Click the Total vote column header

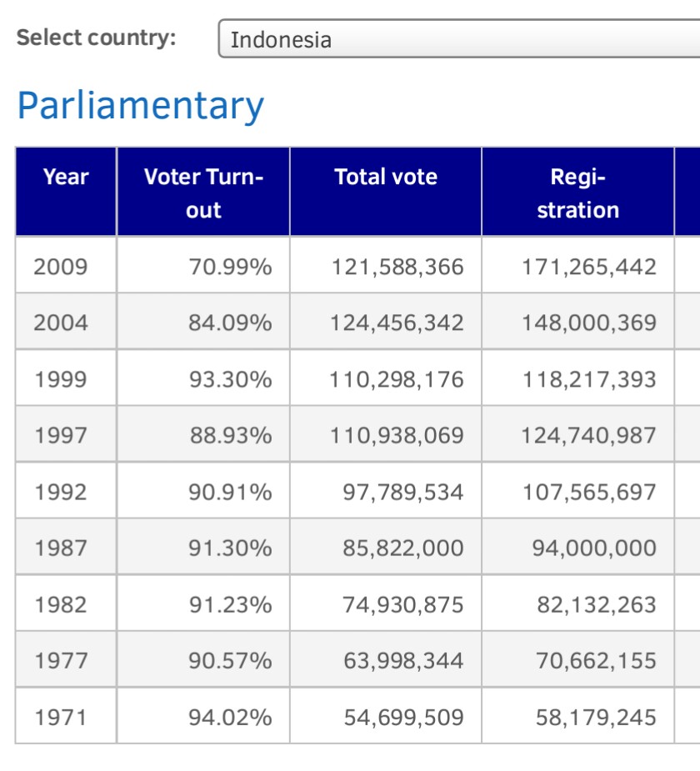(386, 177)
